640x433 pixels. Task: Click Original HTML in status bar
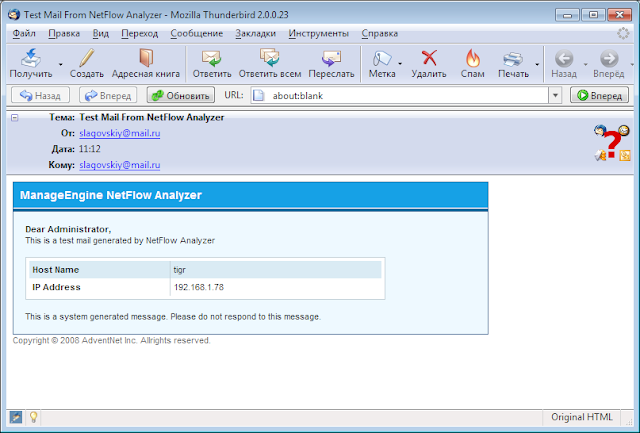click(582, 417)
